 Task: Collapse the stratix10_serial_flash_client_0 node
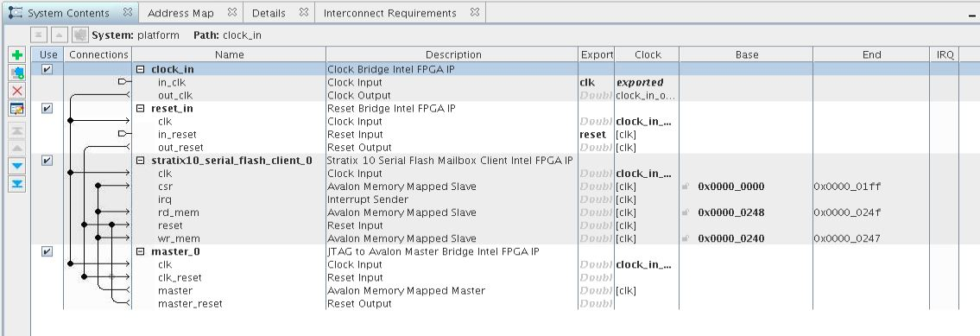pos(141,160)
